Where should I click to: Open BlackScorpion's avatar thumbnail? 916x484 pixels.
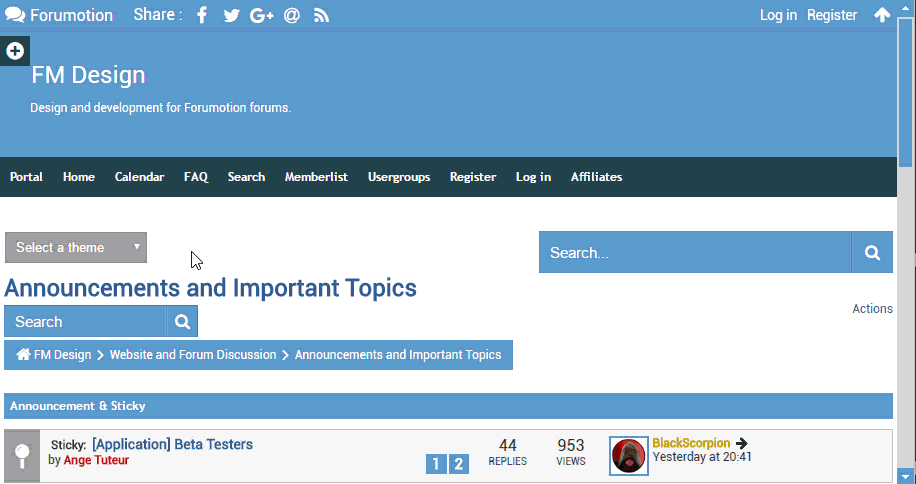tap(629, 456)
